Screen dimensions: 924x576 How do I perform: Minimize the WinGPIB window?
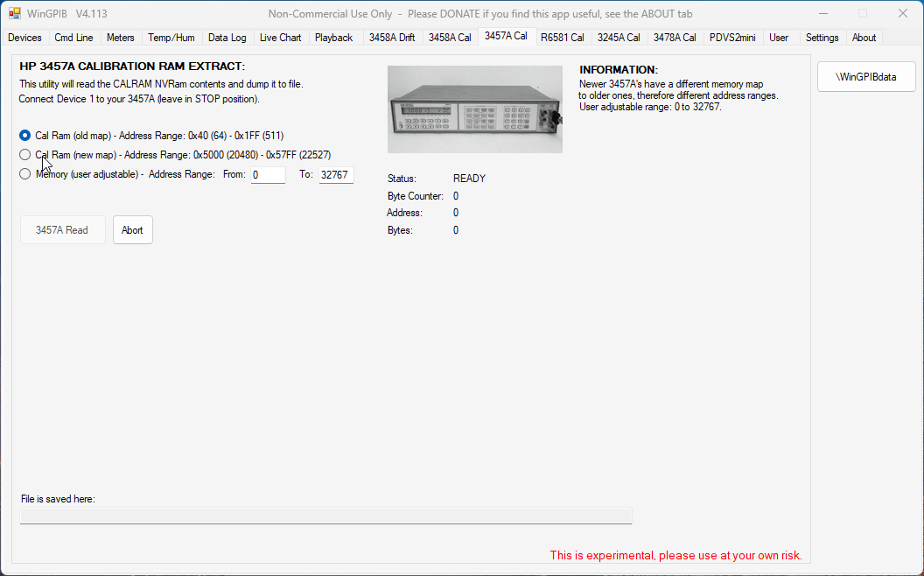(x=823, y=13)
